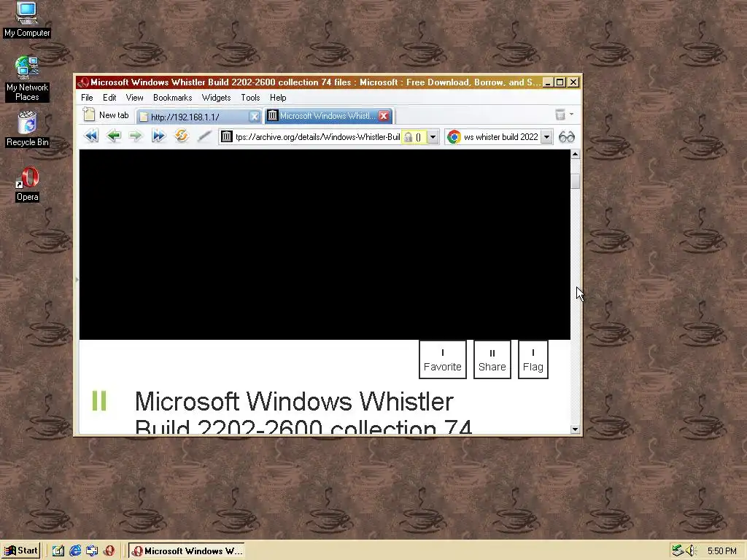The width and height of the screenshot is (747, 560).
Task: Open the Widgets menu
Action: click(x=216, y=98)
